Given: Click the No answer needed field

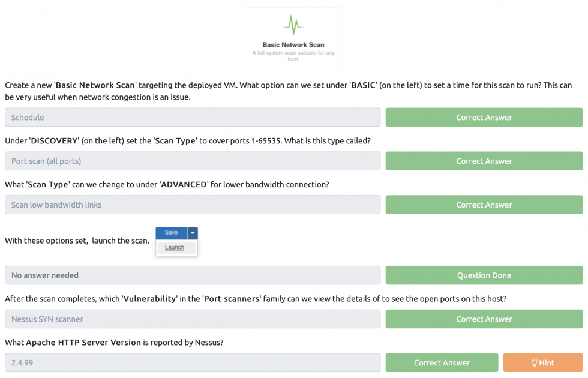Looking at the screenshot, I should click(x=193, y=275).
